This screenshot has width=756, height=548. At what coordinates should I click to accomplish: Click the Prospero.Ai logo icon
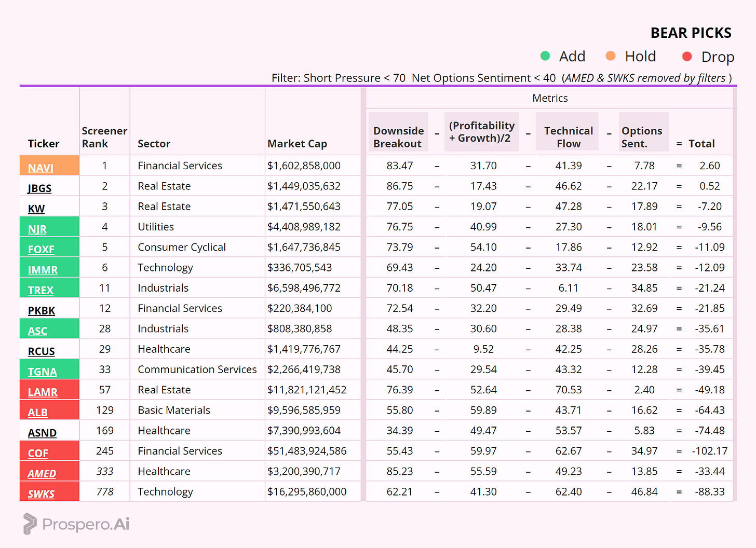[30, 524]
